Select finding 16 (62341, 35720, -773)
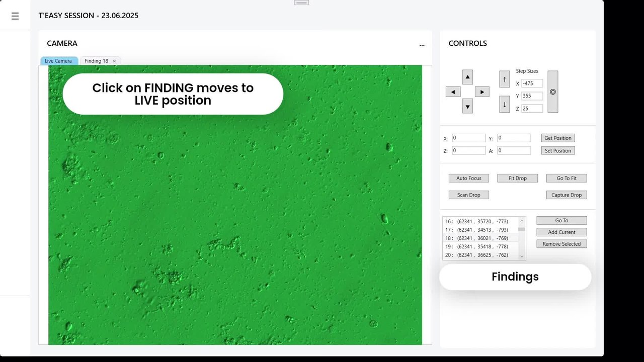Viewport: 644px width, 362px height. pyautogui.click(x=480, y=221)
